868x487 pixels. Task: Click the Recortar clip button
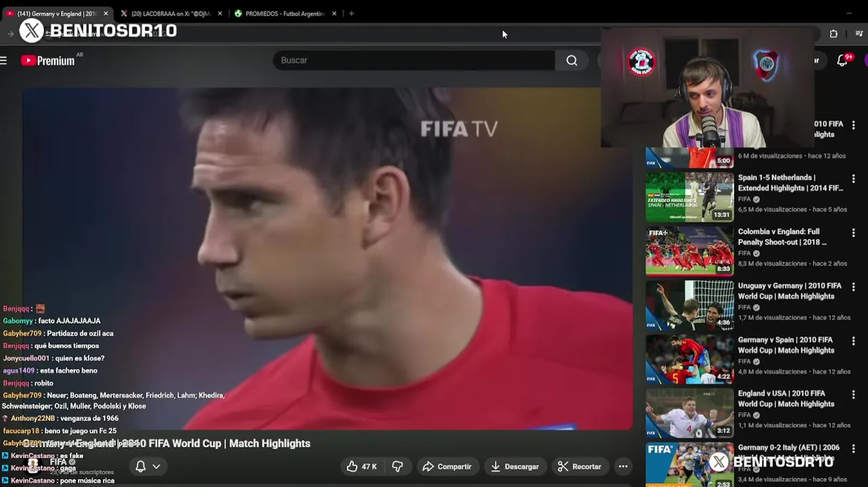pos(580,467)
